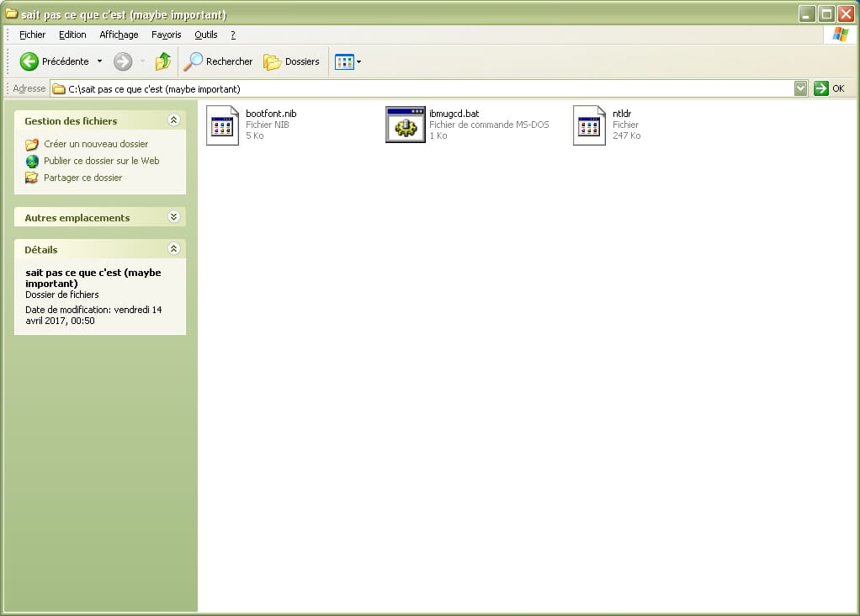The width and height of the screenshot is (860, 616).
Task: Click Partager ce dossier link
Action: coord(82,178)
